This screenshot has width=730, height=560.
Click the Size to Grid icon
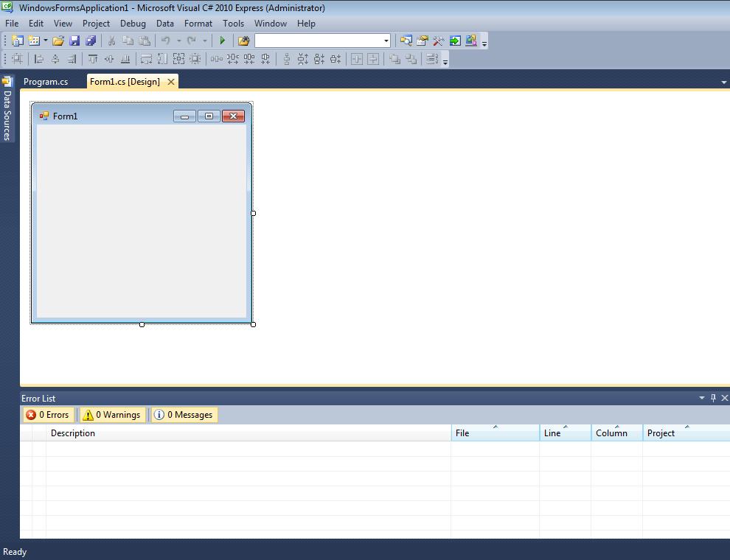pyautogui.click(x=195, y=59)
